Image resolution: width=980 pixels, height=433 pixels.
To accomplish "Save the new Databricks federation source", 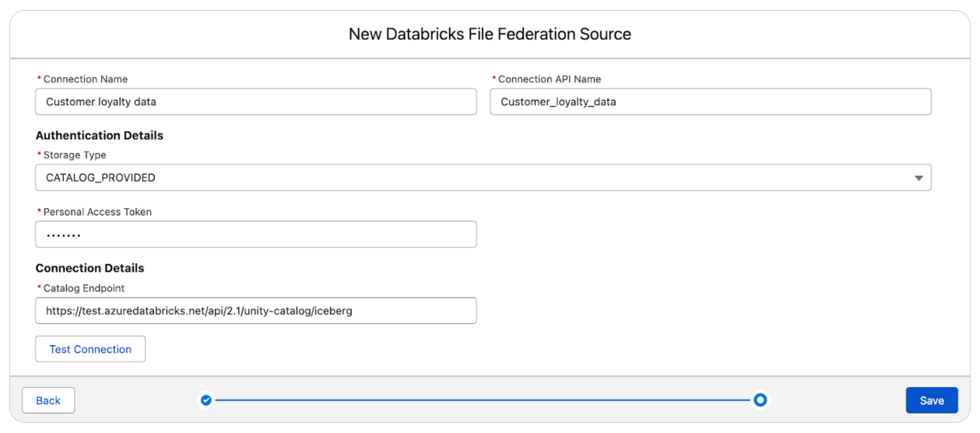I will coord(931,400).
